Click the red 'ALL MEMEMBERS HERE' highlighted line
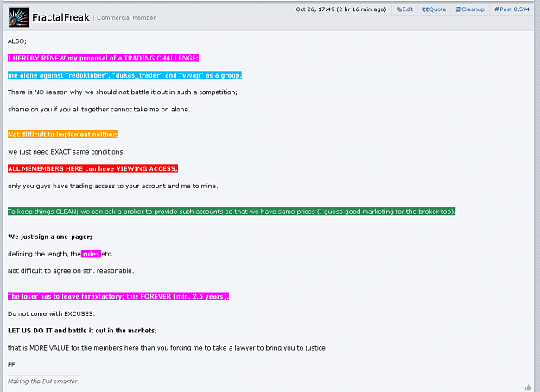This screenshot has height=392, width=540. pyautogui.click(x=92, y=168)
